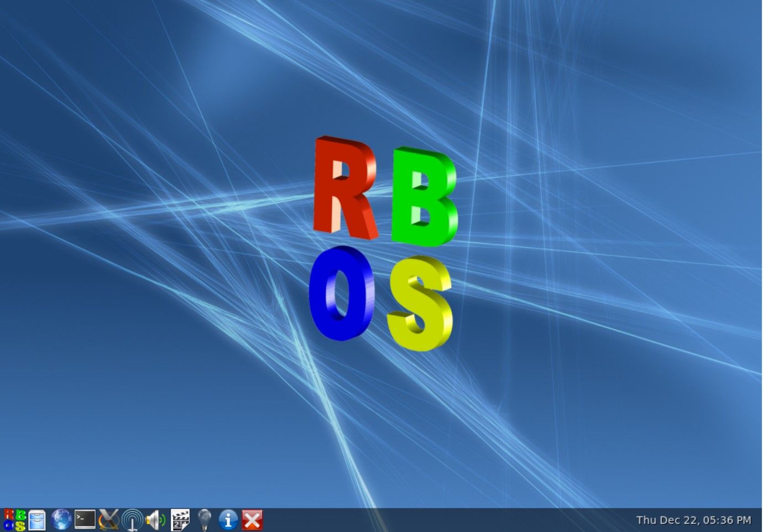763x532 pixels.
Task: Click the large yellow S letter
Action: pos(420,303)
